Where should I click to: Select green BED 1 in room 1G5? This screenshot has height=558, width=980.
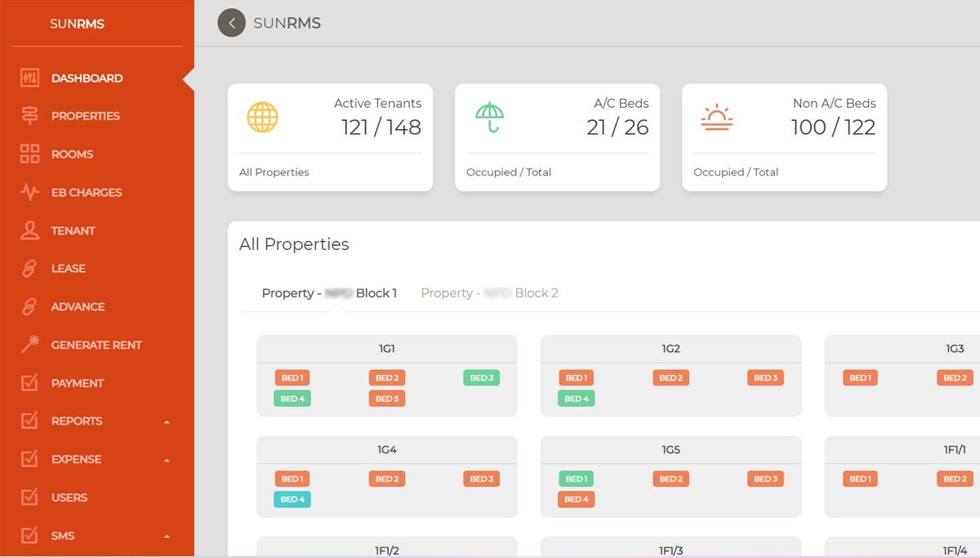(577, 479)
